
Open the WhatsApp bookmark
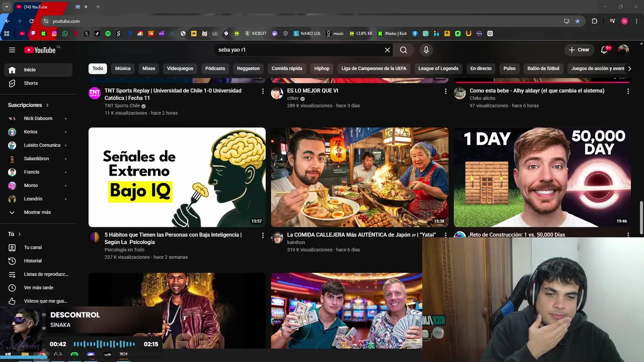(65, 34)
